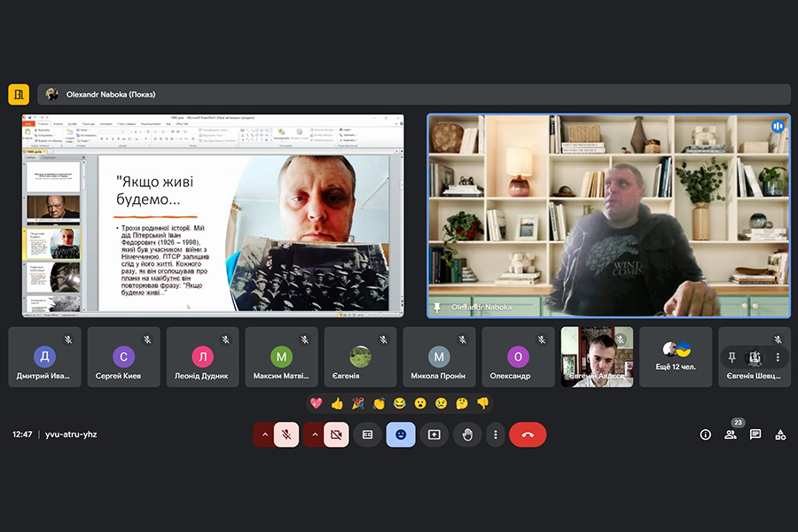Unmute the microphone button
Screen dimensions: 798x532
(x=286, y=434)
